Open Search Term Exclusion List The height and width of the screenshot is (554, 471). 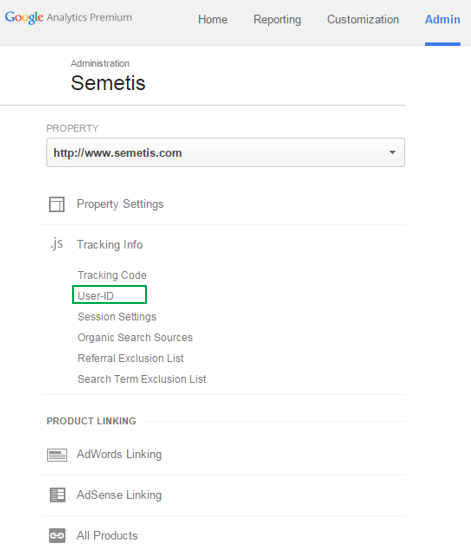(x=142, y=379)
